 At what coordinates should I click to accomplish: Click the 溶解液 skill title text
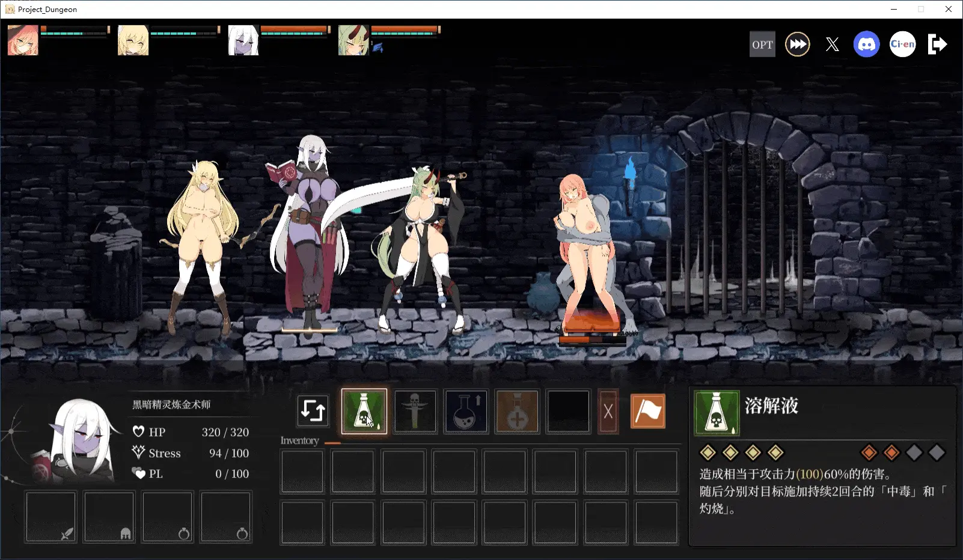click(771, 406)
